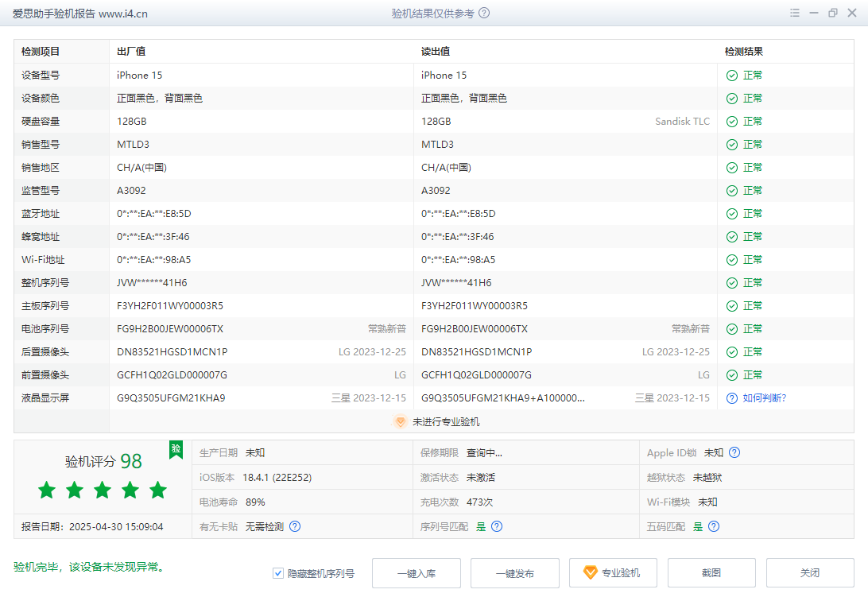
Task: Select the 设备颜色 row label
Action: coord(41,99)
